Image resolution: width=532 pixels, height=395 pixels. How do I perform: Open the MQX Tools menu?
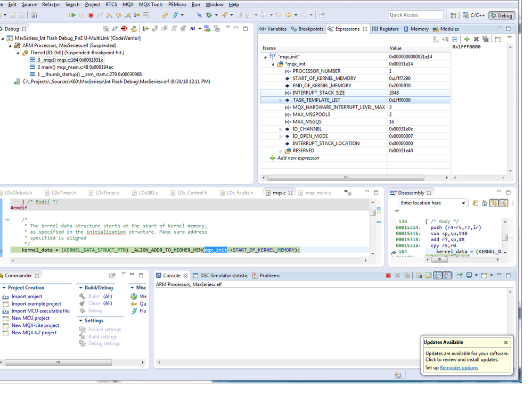pyautogui.click(x=151, y=4)
